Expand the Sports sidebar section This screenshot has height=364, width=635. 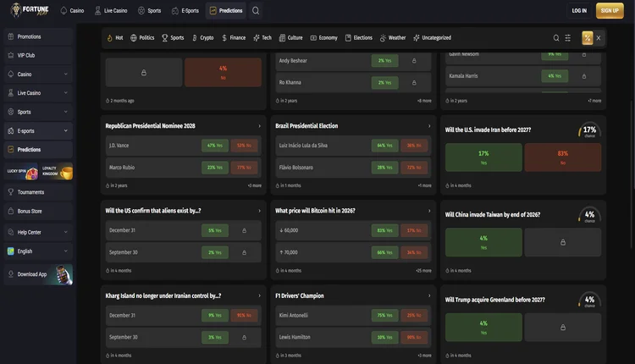[38, 112]
